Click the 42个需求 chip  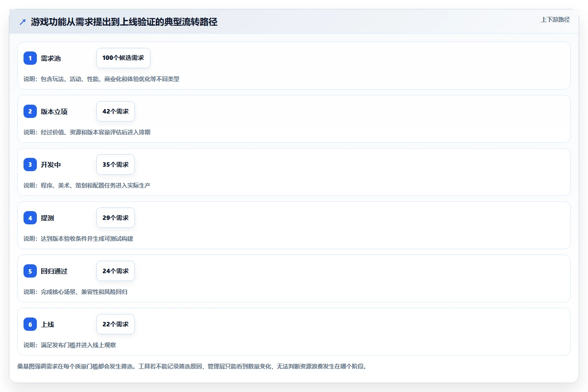pos(115,111)
